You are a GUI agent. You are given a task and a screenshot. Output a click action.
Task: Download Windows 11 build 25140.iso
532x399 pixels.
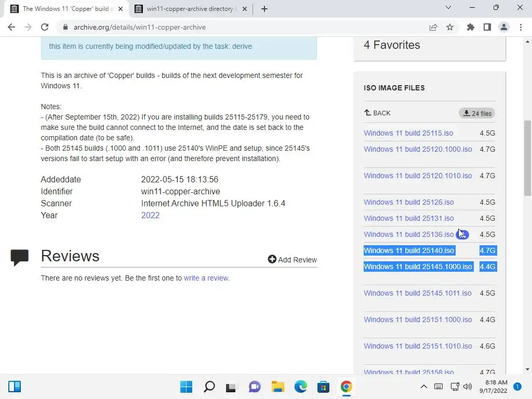409,250
